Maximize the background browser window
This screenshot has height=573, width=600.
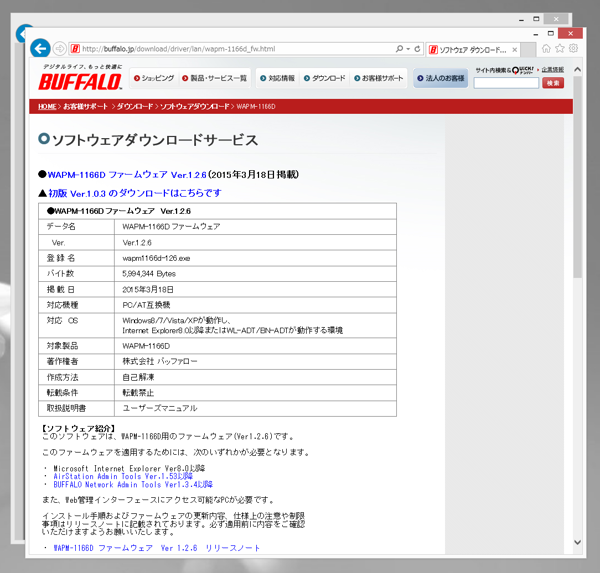(x=536, y=19)
